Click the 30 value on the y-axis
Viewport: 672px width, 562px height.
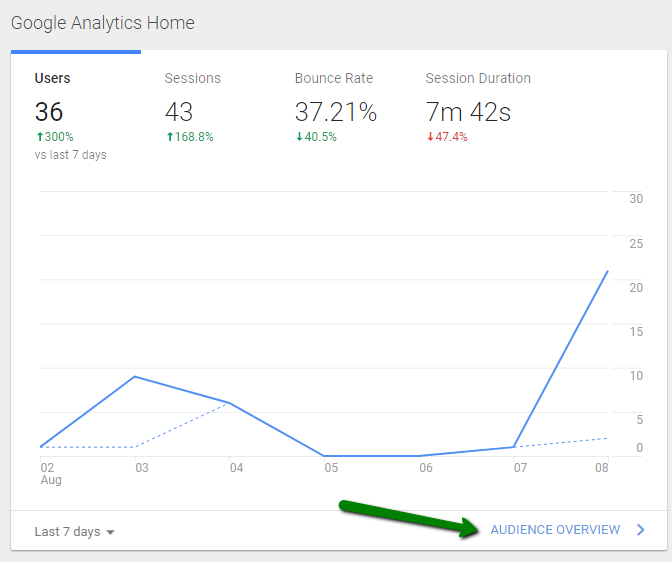point(636,199)
